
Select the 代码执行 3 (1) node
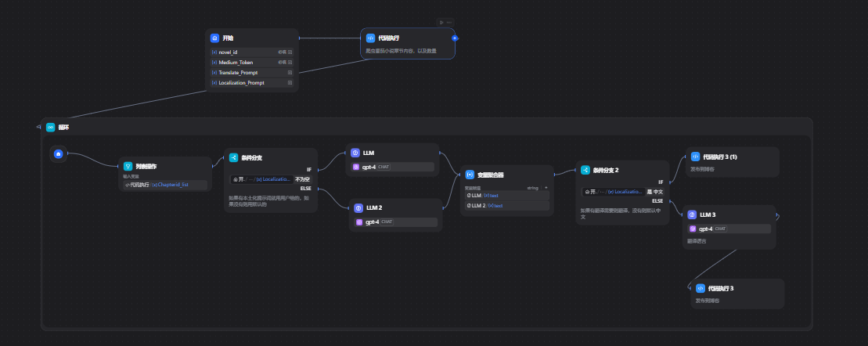(732, 162)
